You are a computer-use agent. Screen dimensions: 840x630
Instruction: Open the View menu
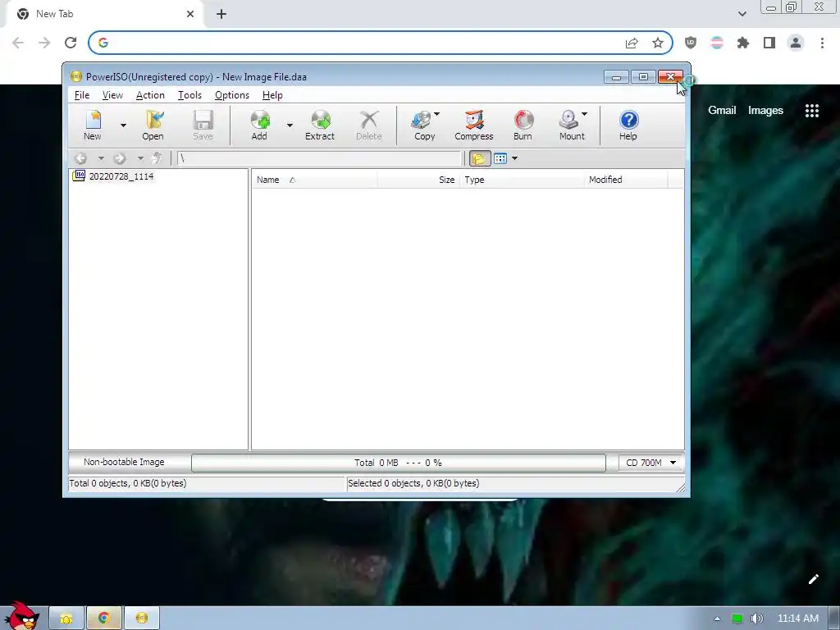coord(112,95)
